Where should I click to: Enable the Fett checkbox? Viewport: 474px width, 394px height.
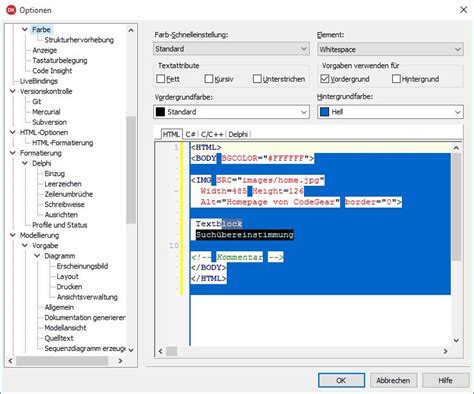click(x=161, y=79)
